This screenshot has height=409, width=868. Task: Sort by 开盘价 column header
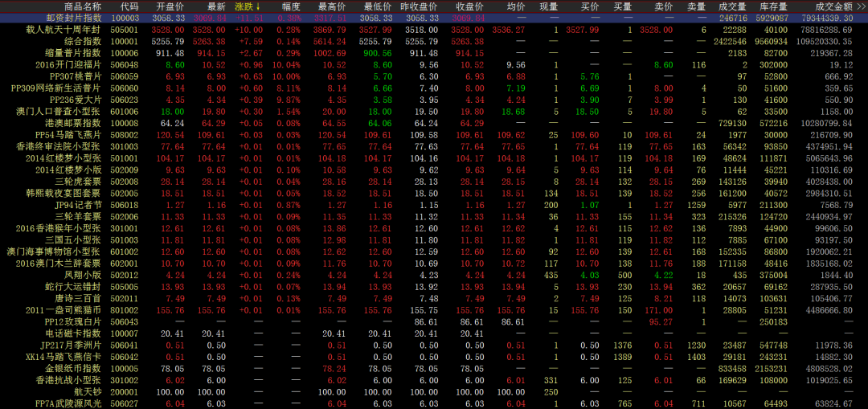(x=170, y=6)
